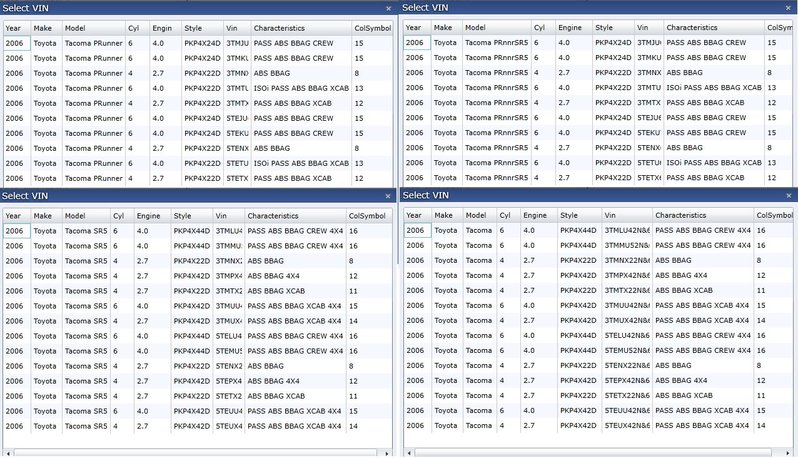Click right scroll arrow in Tacoma SR5 window
Viewport: 798px width, 458px height.
coord(387,453)
